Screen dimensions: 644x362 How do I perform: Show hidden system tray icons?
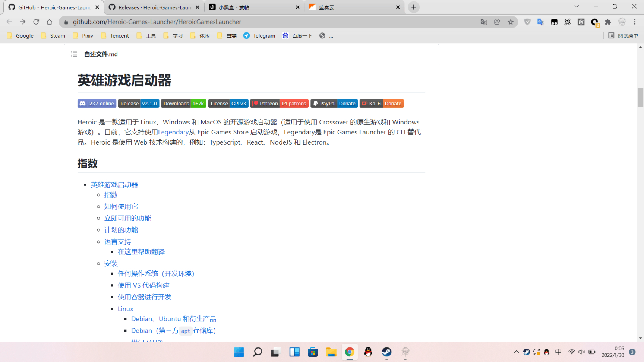516,352
